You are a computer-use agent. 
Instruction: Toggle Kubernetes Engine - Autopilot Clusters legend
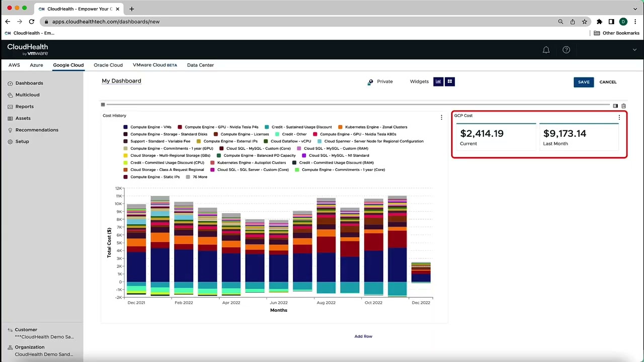tap(248, 162)
